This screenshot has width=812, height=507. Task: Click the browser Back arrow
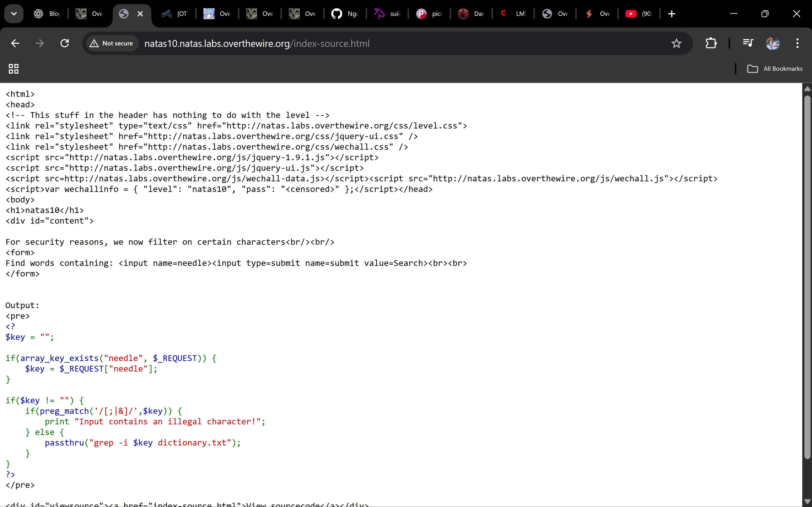[x=15, y=43]
